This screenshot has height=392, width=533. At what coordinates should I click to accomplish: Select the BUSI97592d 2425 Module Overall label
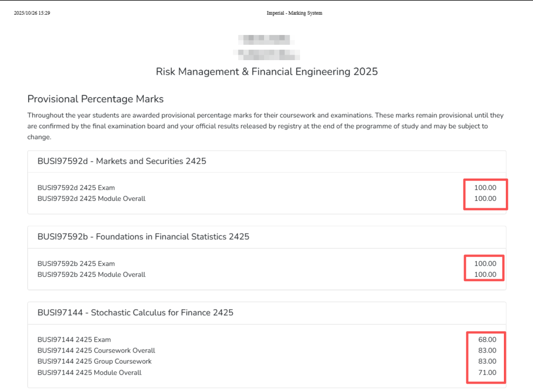coord(91,199)
